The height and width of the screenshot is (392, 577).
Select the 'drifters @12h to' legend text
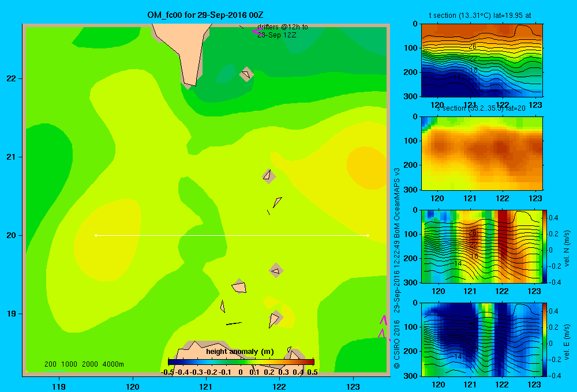coord(283,27)
